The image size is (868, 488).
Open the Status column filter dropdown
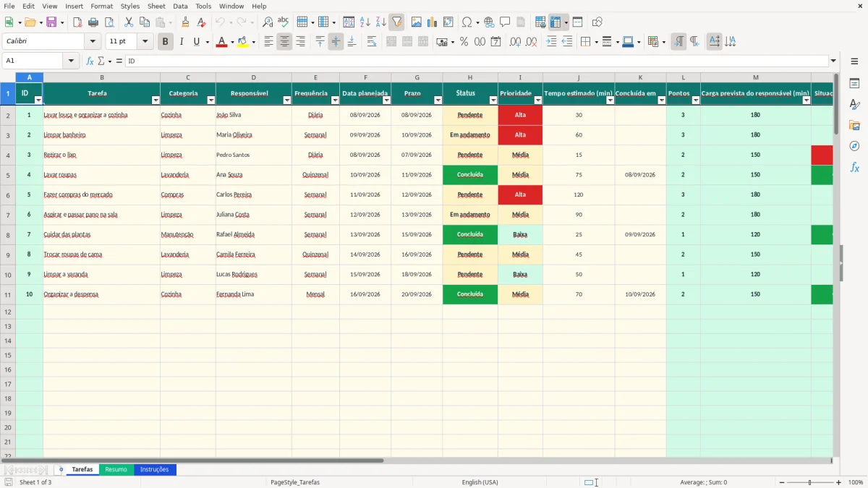pos(493,100)
